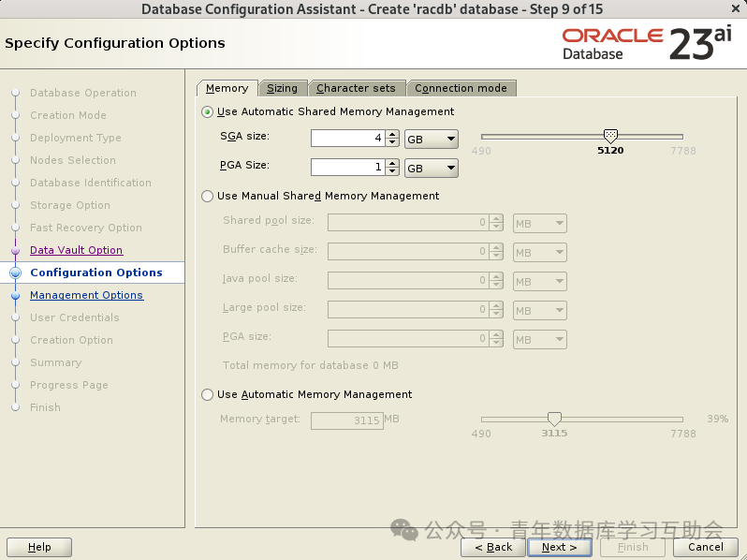Click the SGA size input field
Image resolution: width=747 pixels, height=560 pixels.
pyautogui.click(x=348, y=139)
